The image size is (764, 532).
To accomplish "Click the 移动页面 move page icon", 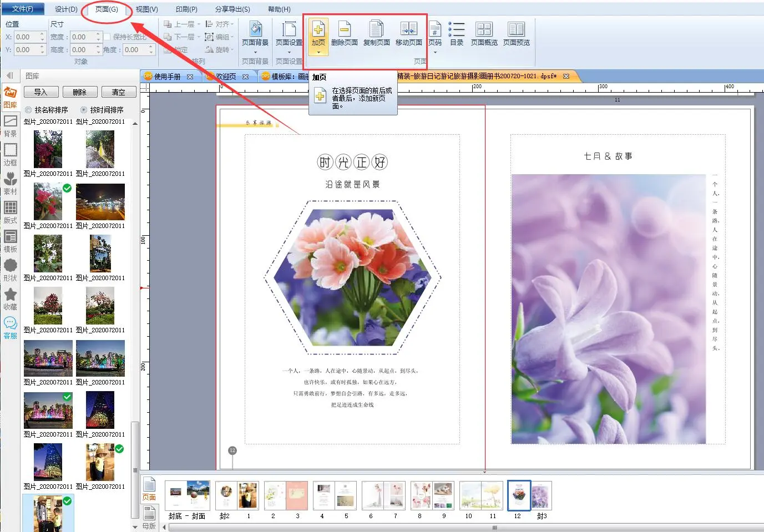I will coord(408,31).
